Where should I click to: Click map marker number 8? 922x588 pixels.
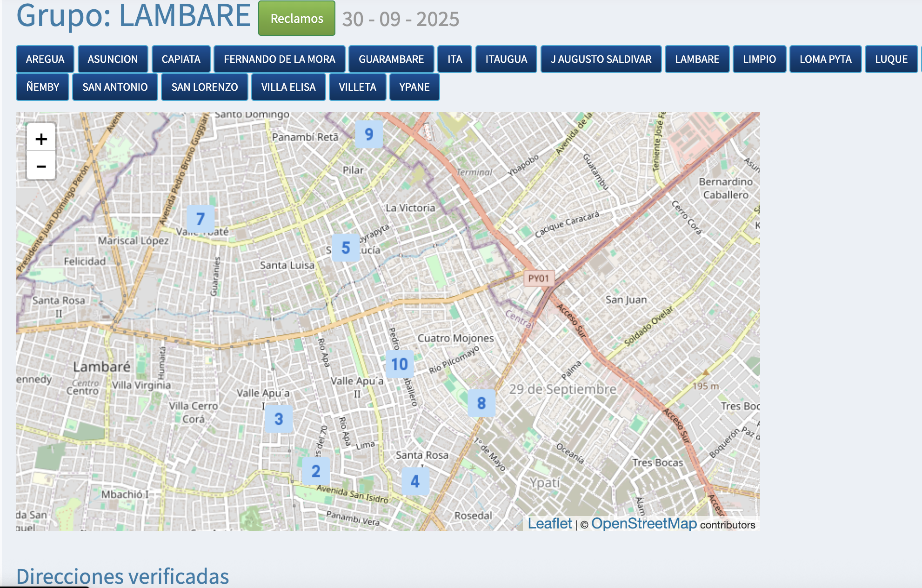coord(481,403)
